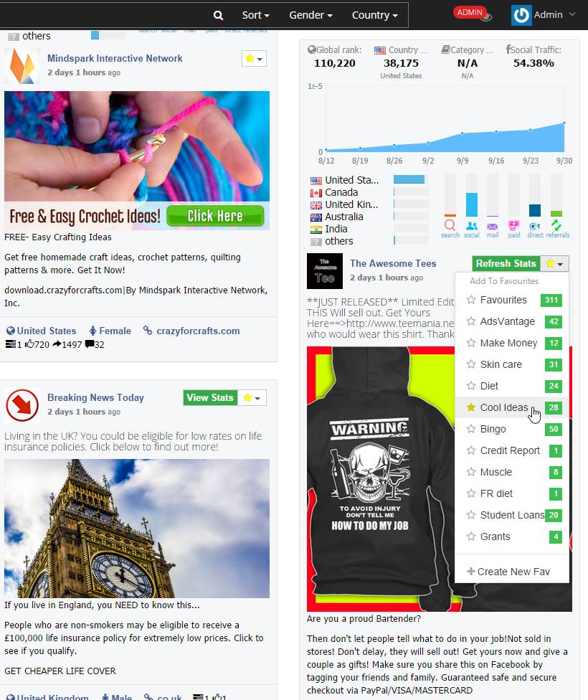Expand the Gender filter dropdown
The image size is (588, 700).
point(310,15)
